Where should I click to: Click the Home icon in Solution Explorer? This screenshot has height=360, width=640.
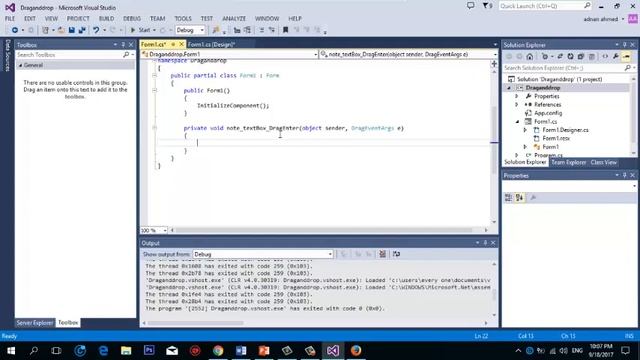[x=530, y=57]
